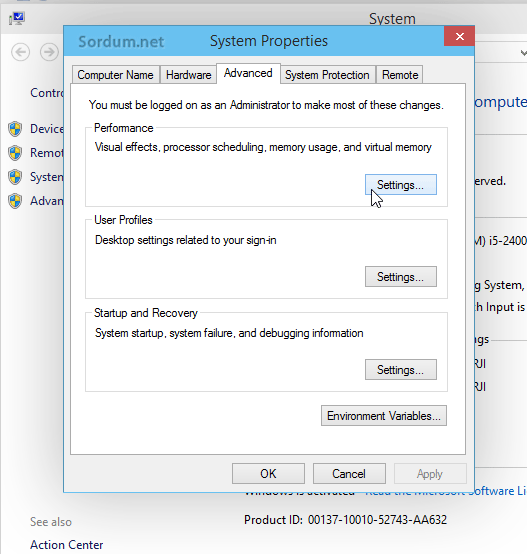Go back in System window
Image resolution: width=527 pixels, height=554 pixels.
point(20,52)
